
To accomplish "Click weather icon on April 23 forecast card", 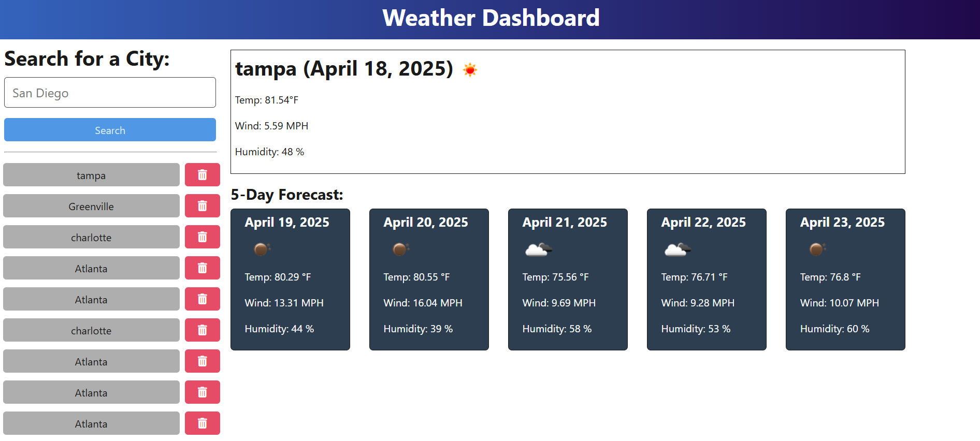I will [817, 249].
